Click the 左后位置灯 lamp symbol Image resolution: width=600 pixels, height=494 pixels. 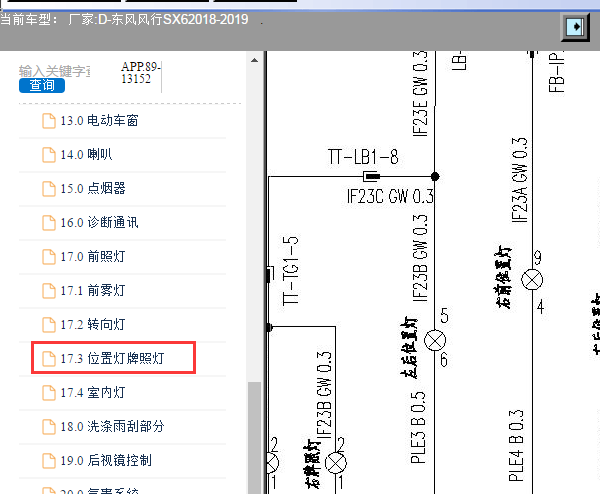(x=435, y=340)
